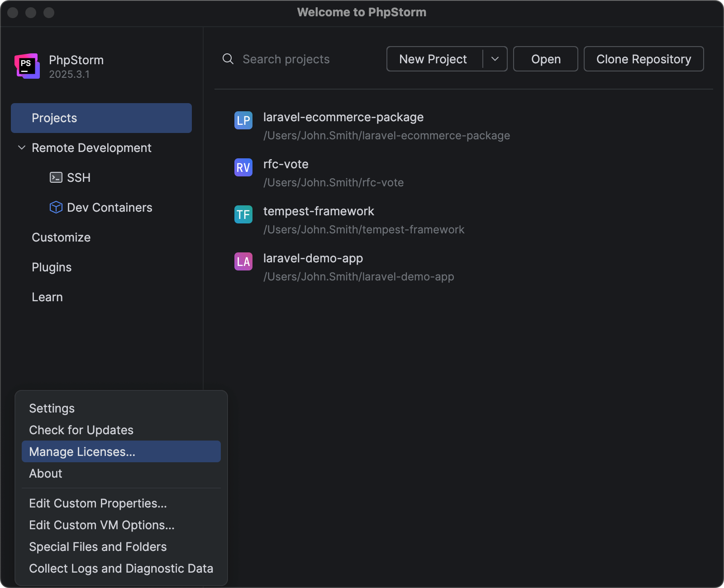Click the PhpStorm product name text

76,60
